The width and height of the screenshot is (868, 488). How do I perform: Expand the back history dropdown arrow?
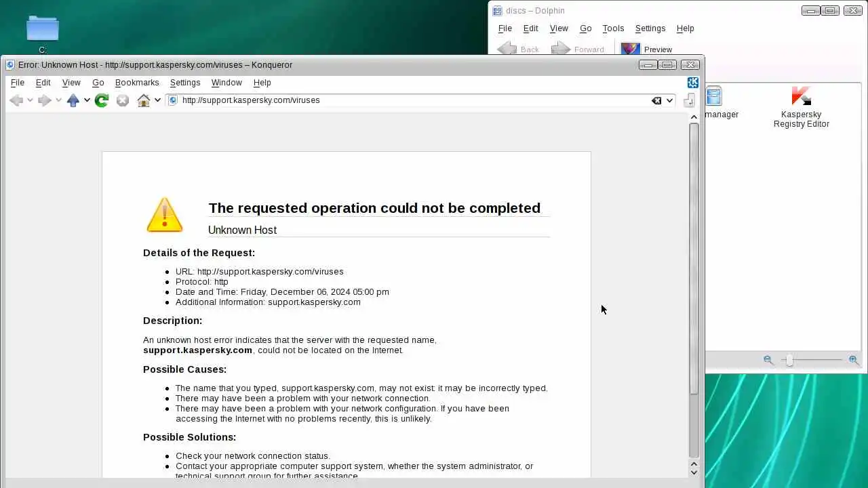tap(30, 100)
